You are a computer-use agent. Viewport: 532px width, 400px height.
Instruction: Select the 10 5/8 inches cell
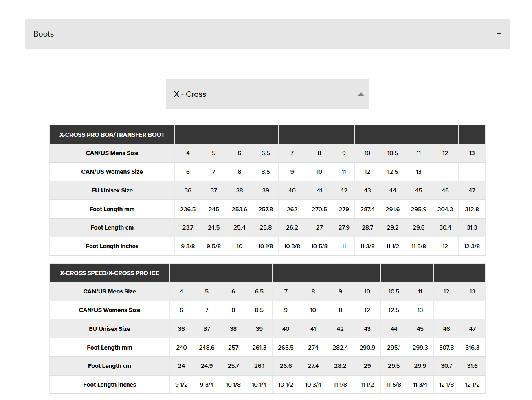click(319, 246)
